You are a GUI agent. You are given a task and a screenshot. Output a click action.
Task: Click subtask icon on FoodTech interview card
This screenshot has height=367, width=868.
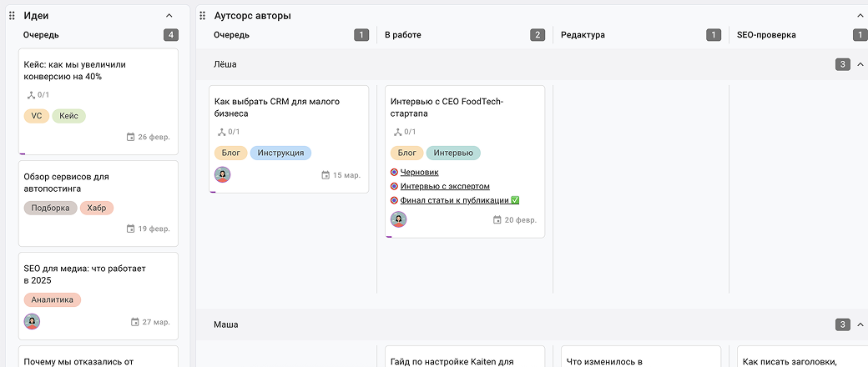click(398, 132)
